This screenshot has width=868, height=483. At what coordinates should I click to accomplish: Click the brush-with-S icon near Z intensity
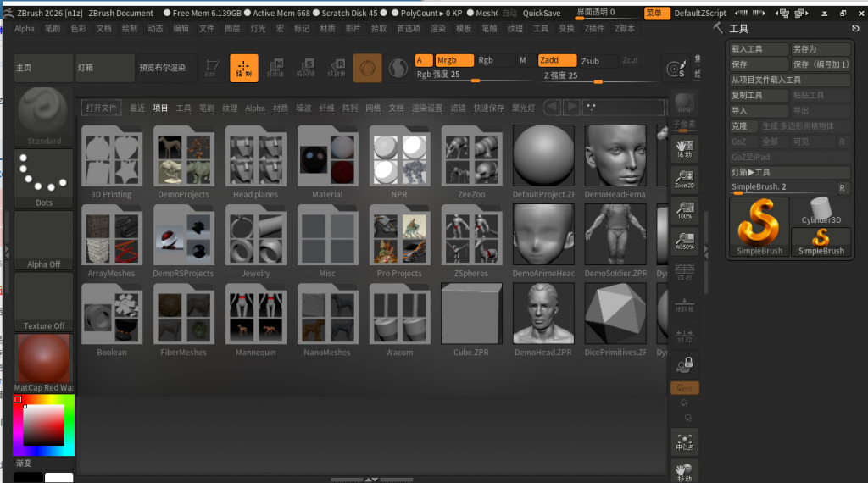point(676,69)
